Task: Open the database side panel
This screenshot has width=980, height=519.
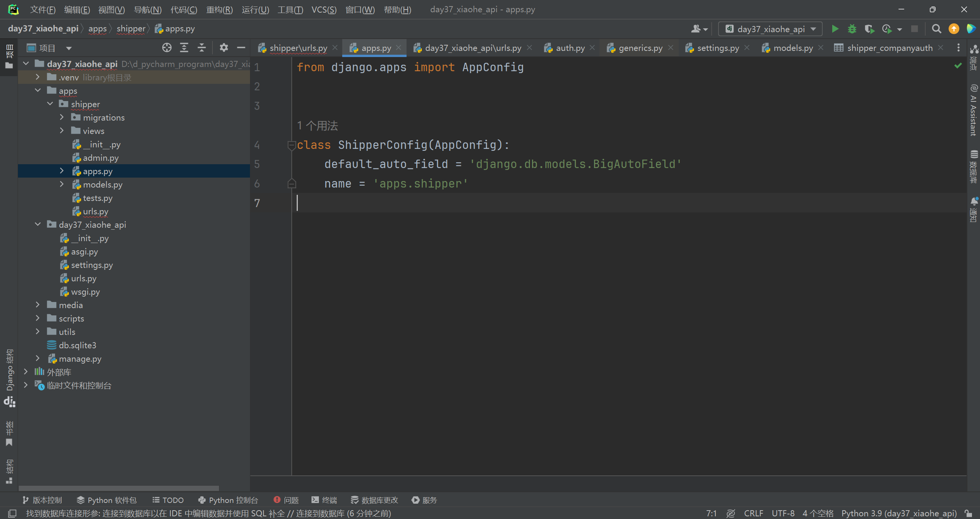Action: (x=973, y=166)
